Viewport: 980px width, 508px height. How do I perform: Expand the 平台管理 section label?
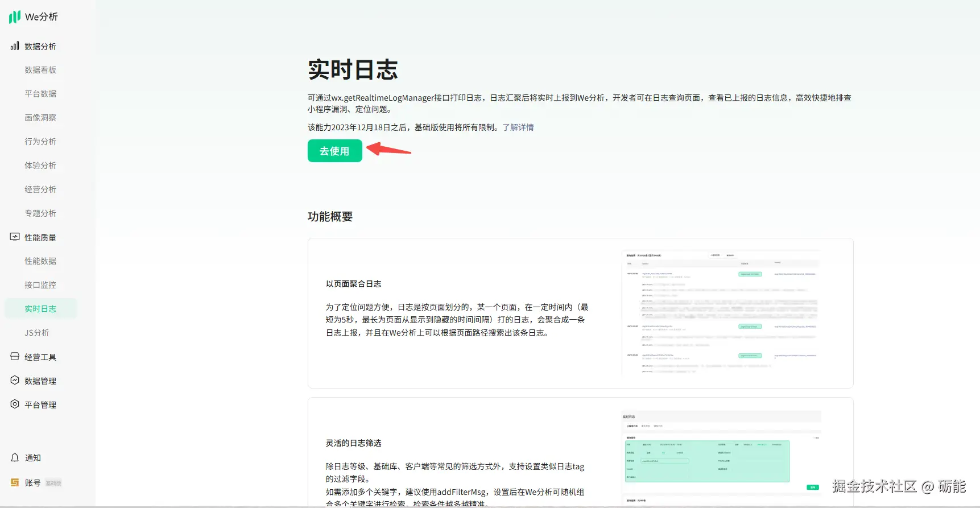coord(40,405)
